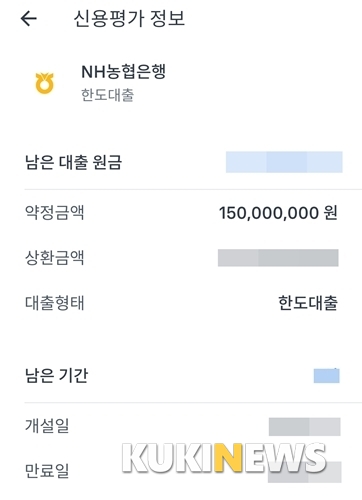The height and width of the screenshot is (500, 362).
Task: Select the 대출형태 label
Action: [x=55, y=303]
